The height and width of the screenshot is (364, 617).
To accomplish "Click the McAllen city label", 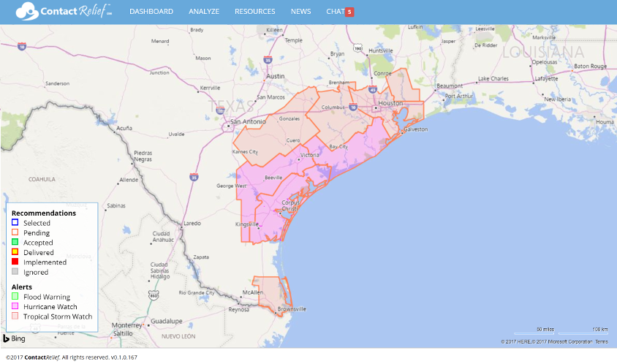I will [x=253, y=292].
